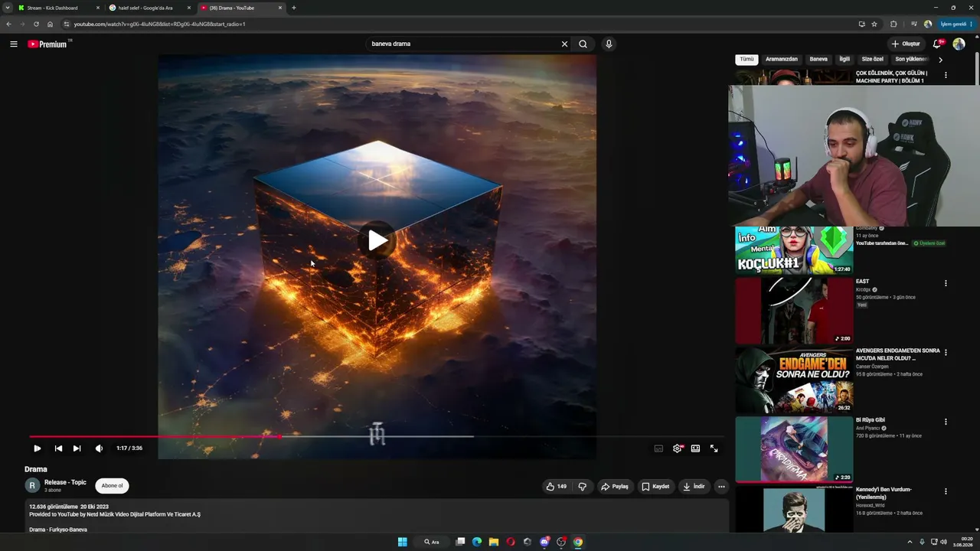This screenshot has height=551, width=980.
Task: Open the Bi Rüya Gibi video title
Action: pyautogui.click(x=871, y=420)
